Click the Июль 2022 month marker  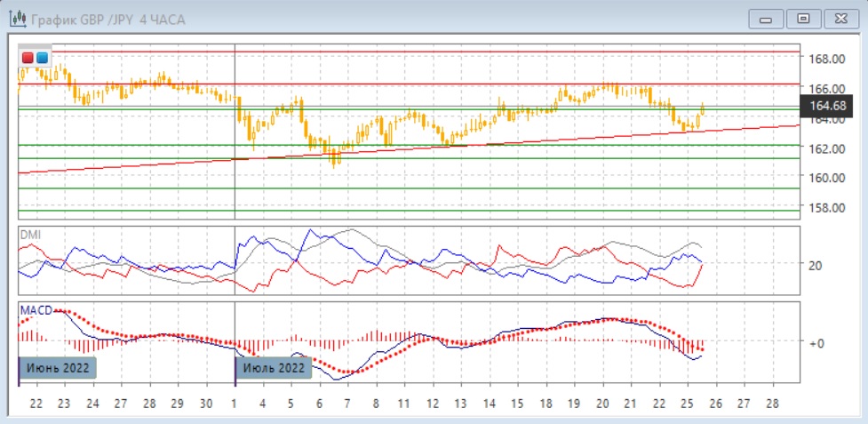pyautogui.click(x=273, y=367)
